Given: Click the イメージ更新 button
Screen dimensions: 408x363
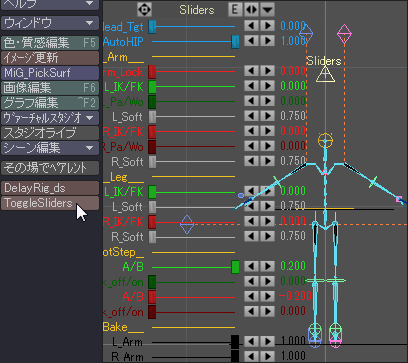Looking at the screenshot, I should (x=50, y=58).
